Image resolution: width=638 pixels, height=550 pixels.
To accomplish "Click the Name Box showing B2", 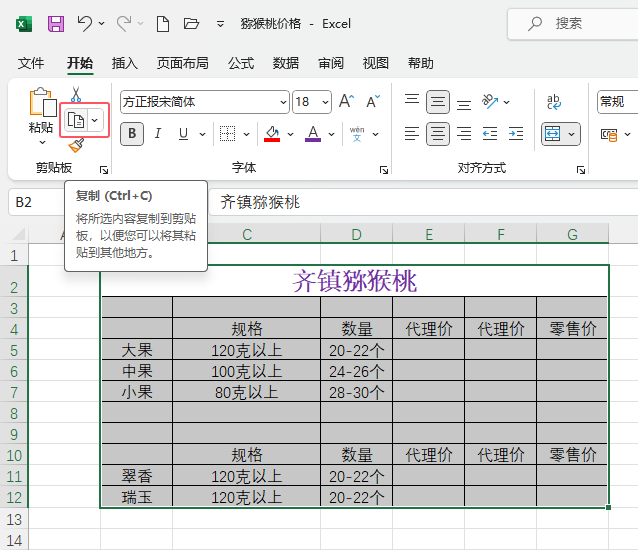I will pyautogui.click(x=37, y=202).
